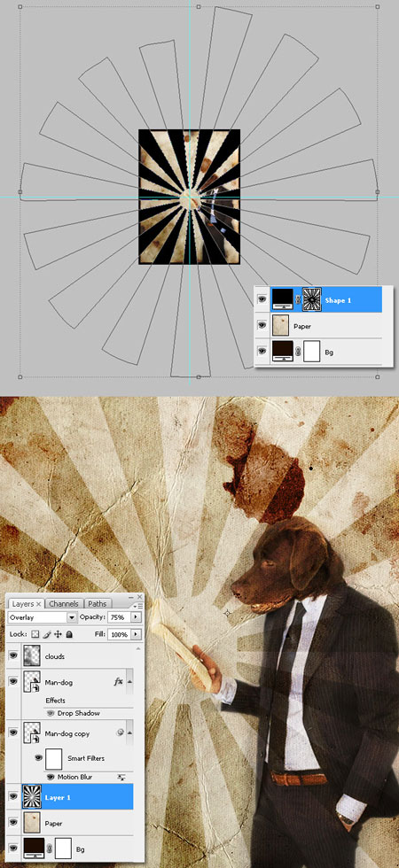Select Bg layer mask thumbnail below Shape 1

coord(311,353)
